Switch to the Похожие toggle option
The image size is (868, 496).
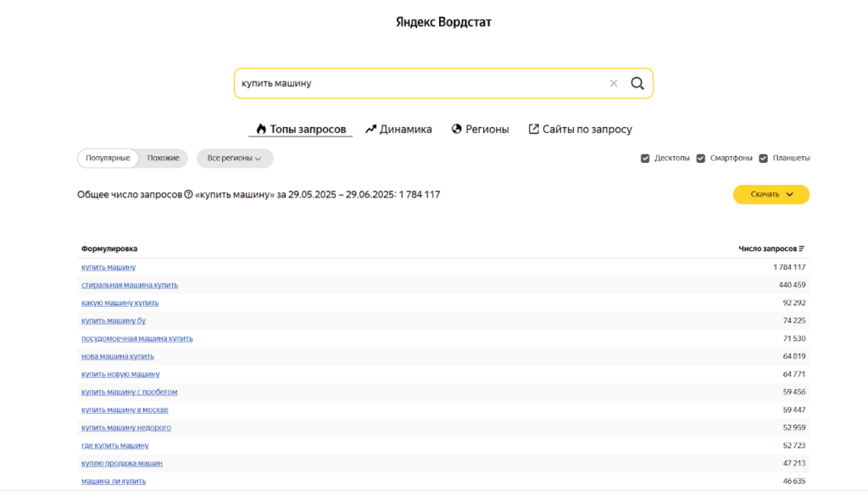[164, 159]
